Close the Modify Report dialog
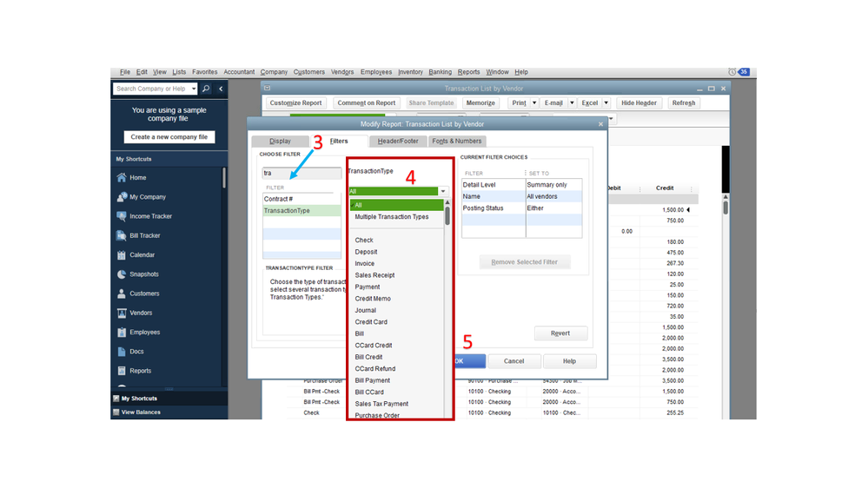The width and height of the screenshot is (868, 488). [600, 124]
